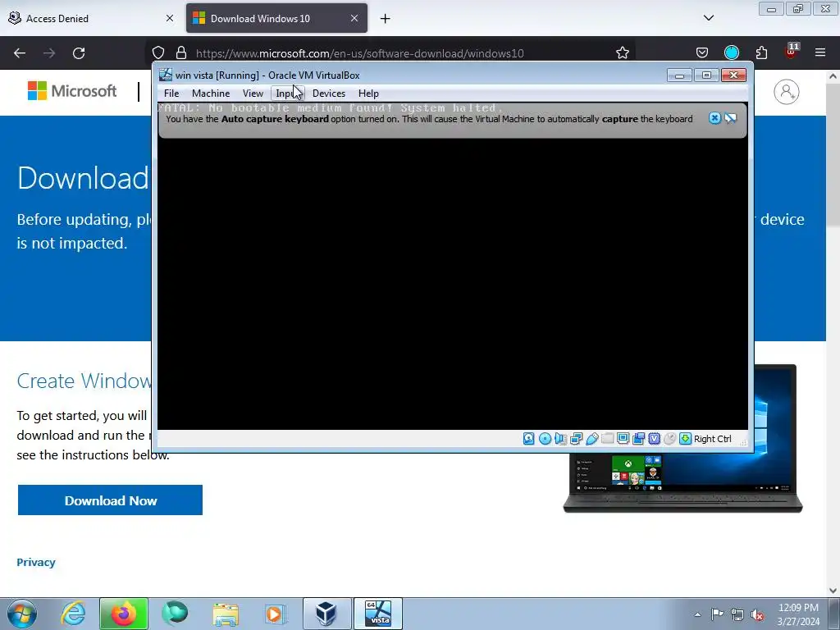Click the recording screens icon in VirtualBox status bar
This screenshot has width=840, height=630.
click(x=638, y=439)
